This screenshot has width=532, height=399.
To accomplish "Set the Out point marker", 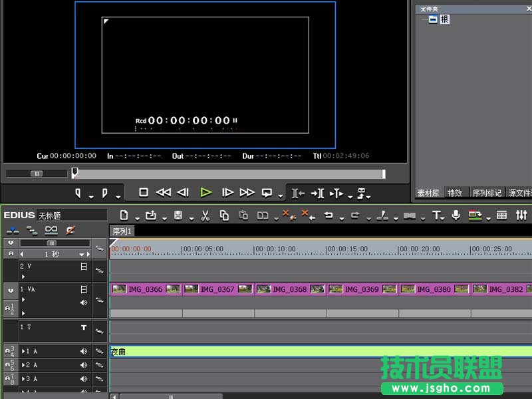I will click(x=105, y=194).
